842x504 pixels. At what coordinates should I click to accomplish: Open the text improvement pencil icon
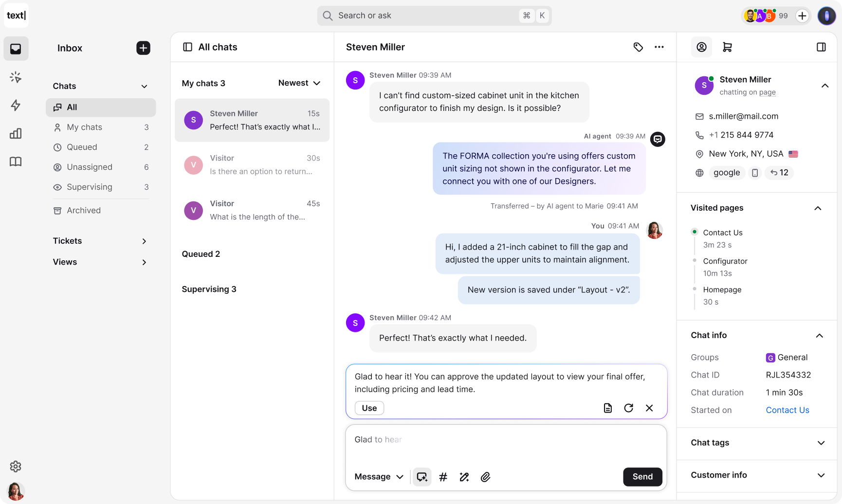[464, 477]
